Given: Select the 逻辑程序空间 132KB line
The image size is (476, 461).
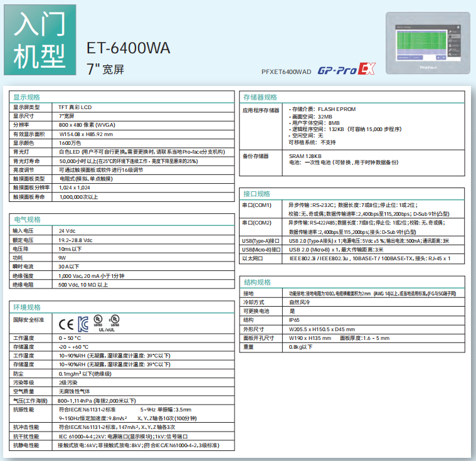Looking at the screenshot, I should (x=347, y=129).
